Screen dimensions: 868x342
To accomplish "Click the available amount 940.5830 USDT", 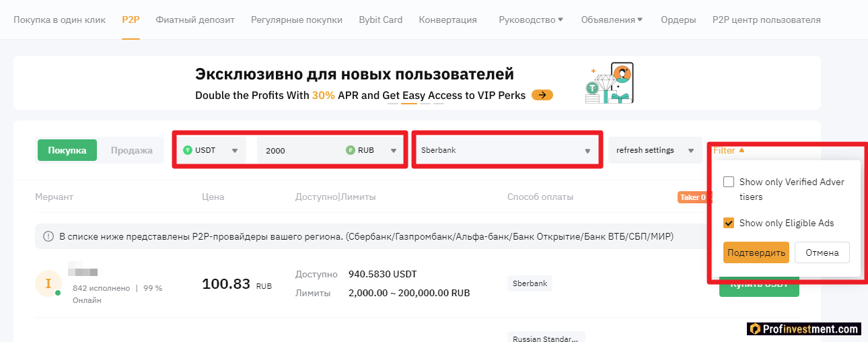I will tap(382, 274).
